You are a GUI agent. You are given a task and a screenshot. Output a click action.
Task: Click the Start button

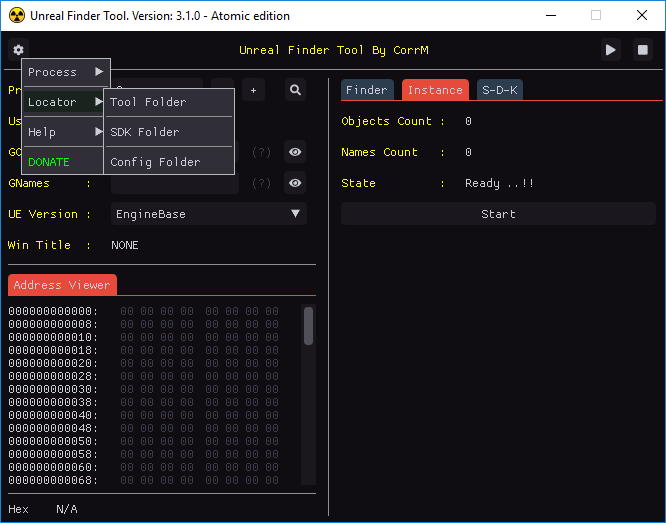[498, 214]
